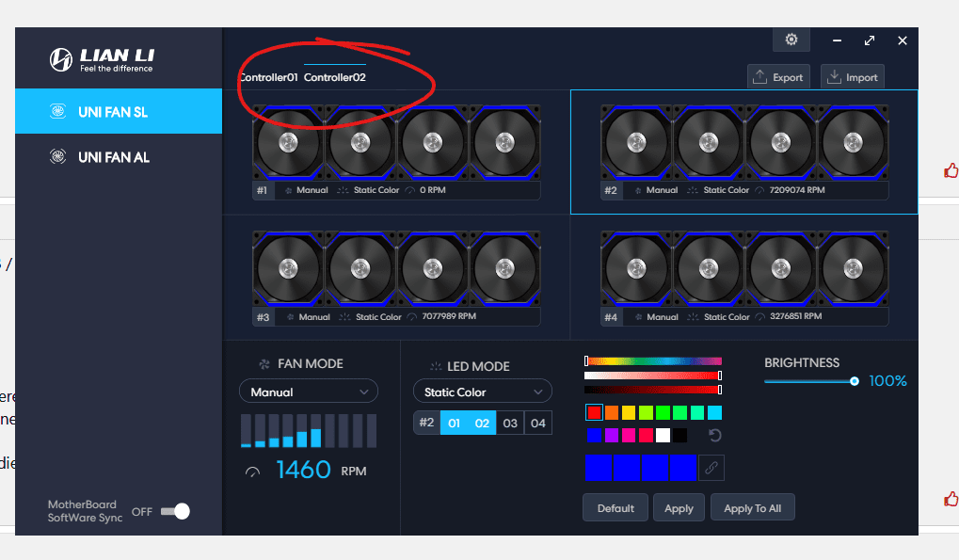Click the reset color arrow icon
The image size is (959, 560).
click(714, 435)
